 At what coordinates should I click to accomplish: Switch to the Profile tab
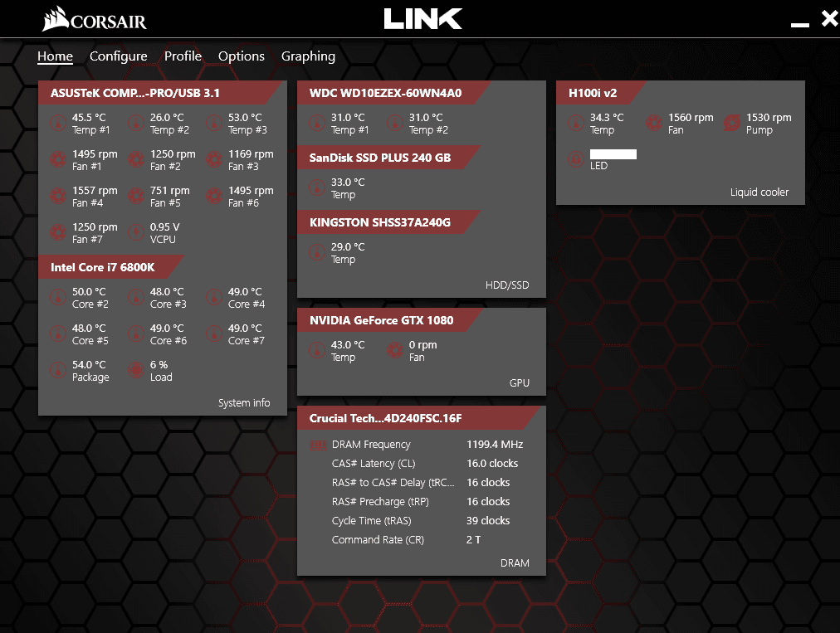click(x=183, y=56)
